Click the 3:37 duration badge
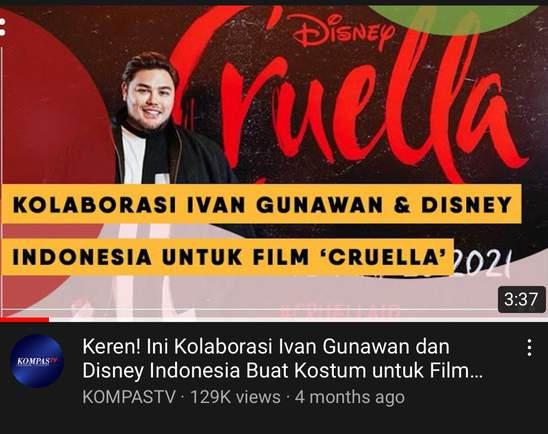548x434 pixels. point(521,299)
